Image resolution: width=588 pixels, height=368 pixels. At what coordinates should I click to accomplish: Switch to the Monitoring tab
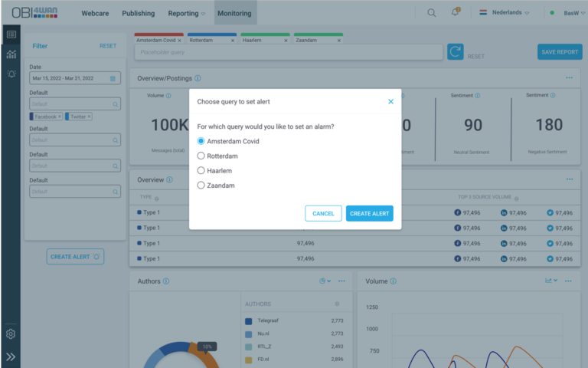click(x=235, y=13)
